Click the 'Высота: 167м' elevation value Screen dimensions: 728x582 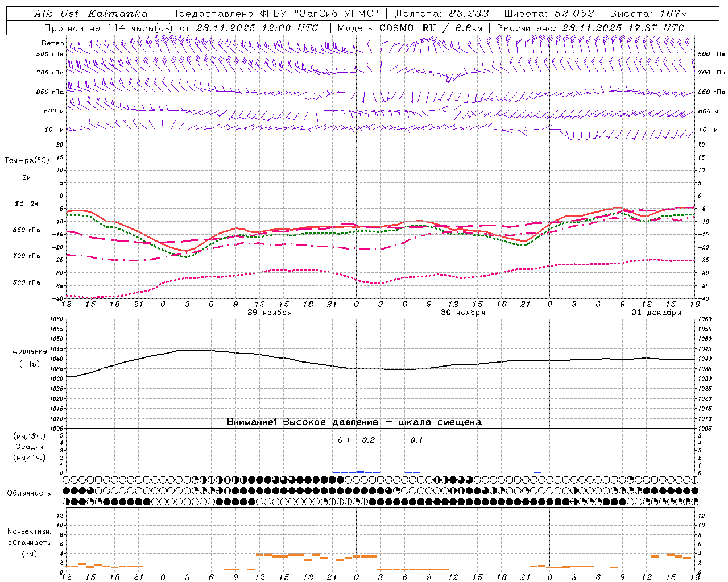pos(648,14)
